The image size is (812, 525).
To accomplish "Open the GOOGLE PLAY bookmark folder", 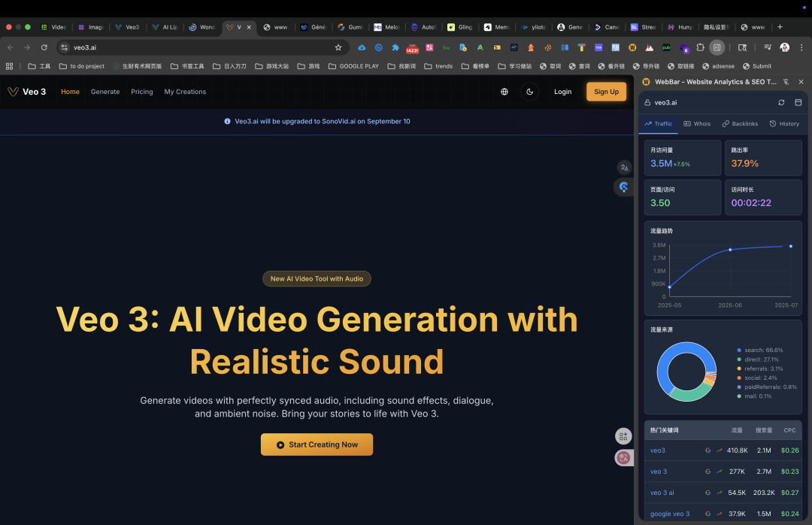I will point(353,66).
